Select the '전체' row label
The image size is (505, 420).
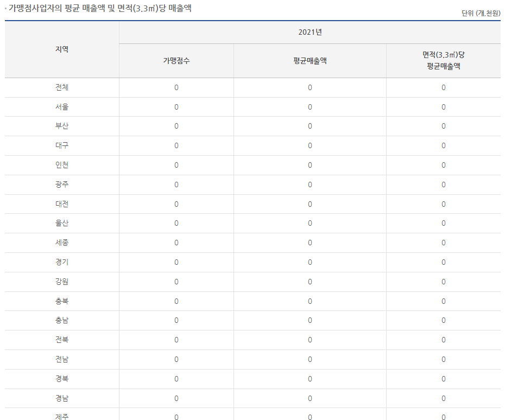tap(62, 87)
